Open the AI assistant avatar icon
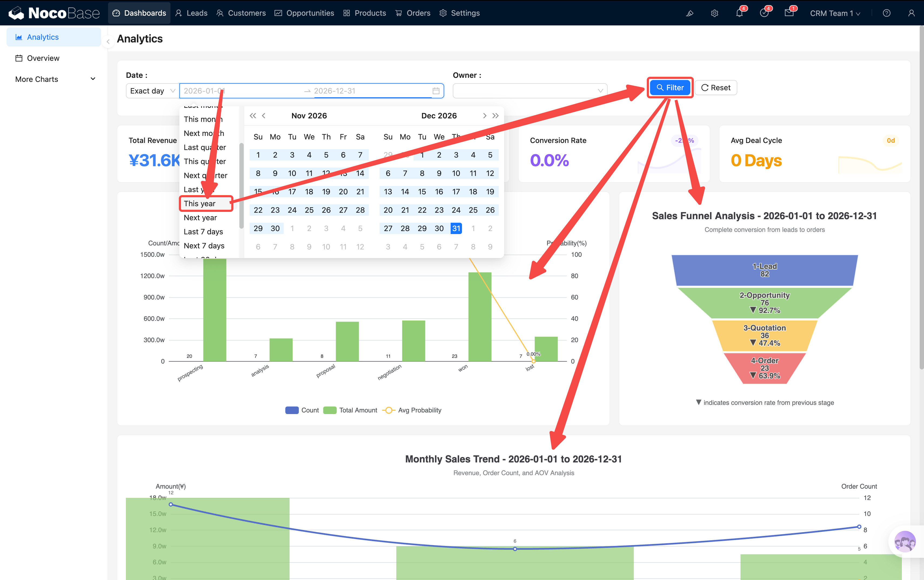This screenshot has width=924, height=580. point(905,541)
